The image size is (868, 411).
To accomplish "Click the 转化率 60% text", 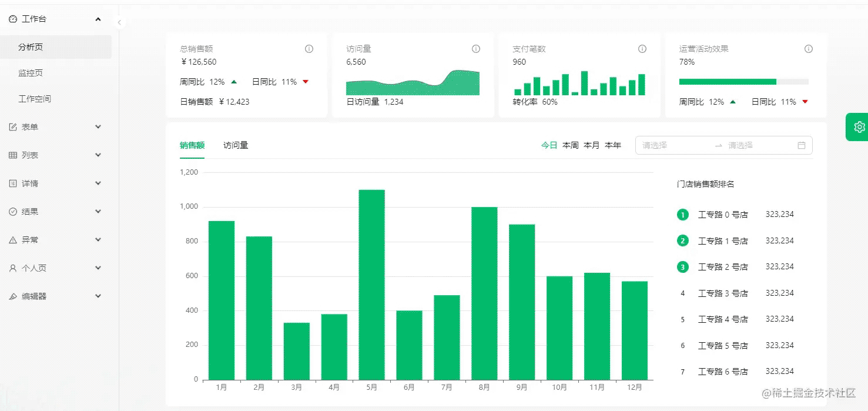I will coord(535,102).
